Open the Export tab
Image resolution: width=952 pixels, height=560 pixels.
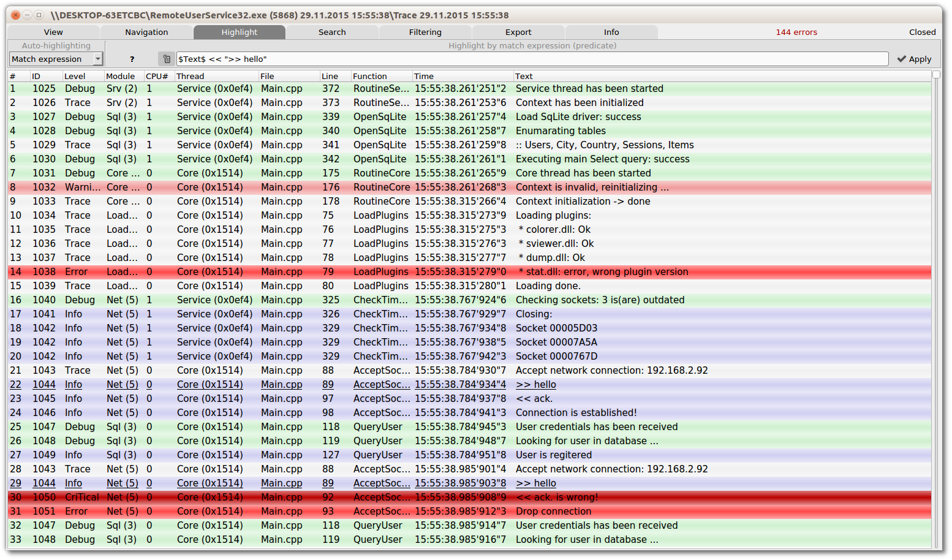click(518, 32)
